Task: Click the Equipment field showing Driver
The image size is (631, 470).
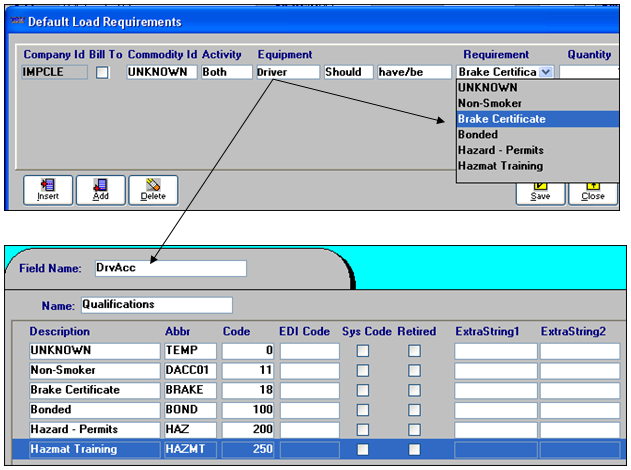Action: (287, 72)
